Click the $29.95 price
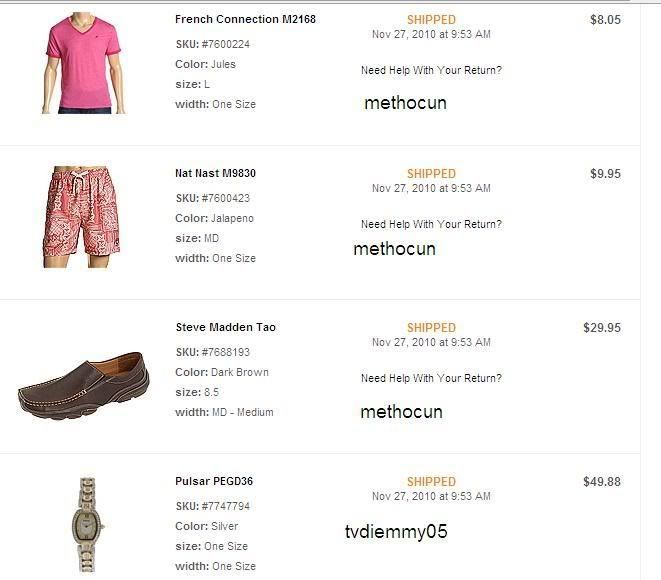The width and height of the screenshot is (661, 580). pos(602,328)
